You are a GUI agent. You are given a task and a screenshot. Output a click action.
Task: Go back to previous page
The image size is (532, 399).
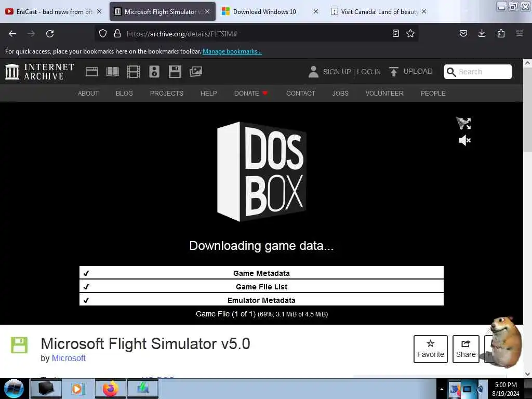tap(12, 34)
